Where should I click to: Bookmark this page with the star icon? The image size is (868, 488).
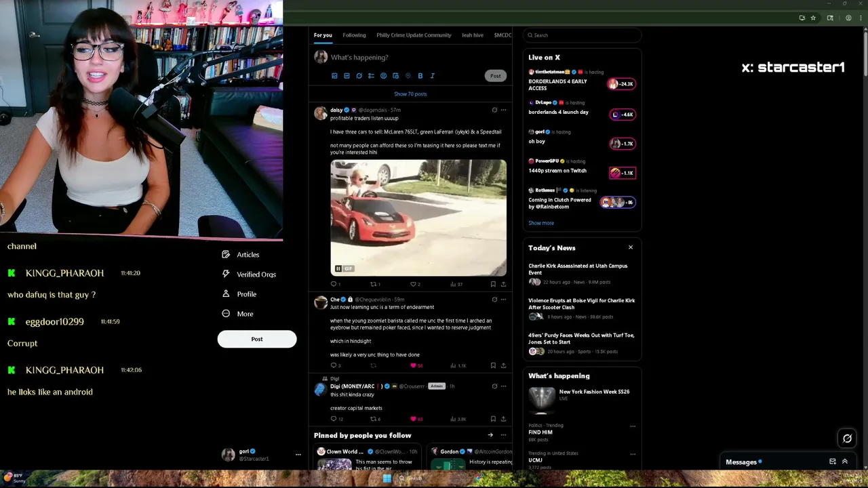click(x=813, y=18)
